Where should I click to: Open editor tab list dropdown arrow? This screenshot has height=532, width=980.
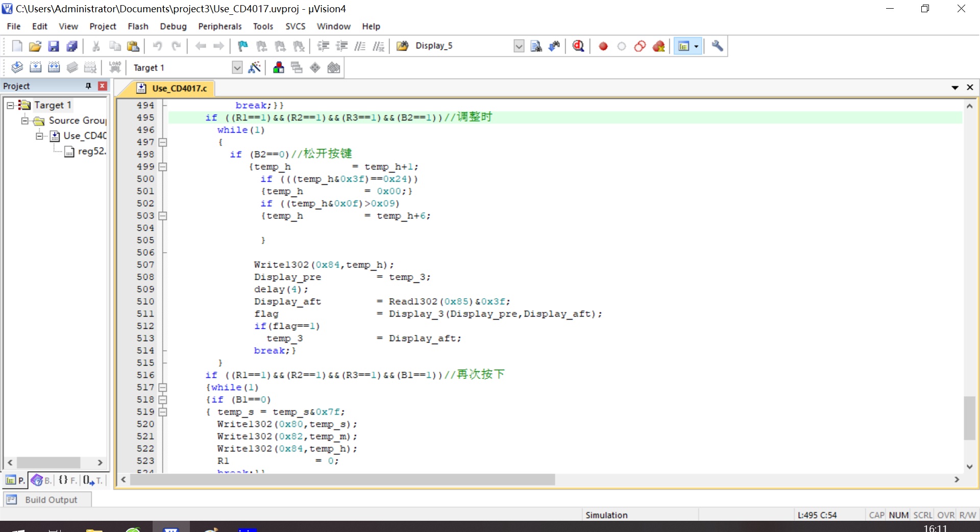(x=955, y=88)
